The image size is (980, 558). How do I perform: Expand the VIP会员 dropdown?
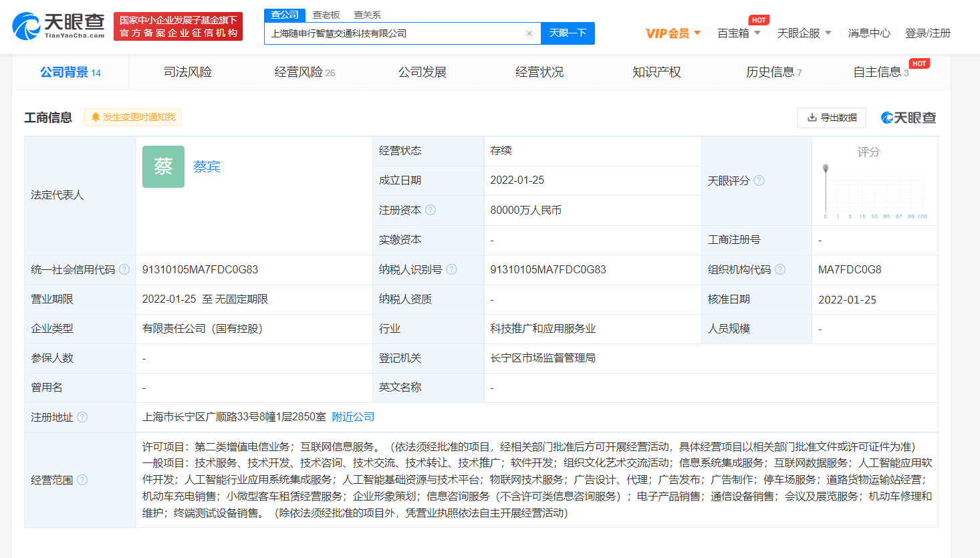click(x=672, y=33)
